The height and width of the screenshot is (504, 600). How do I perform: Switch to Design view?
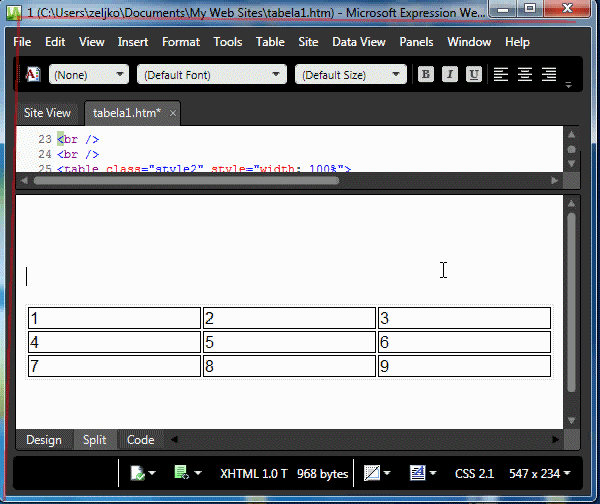tap(44, 440)
